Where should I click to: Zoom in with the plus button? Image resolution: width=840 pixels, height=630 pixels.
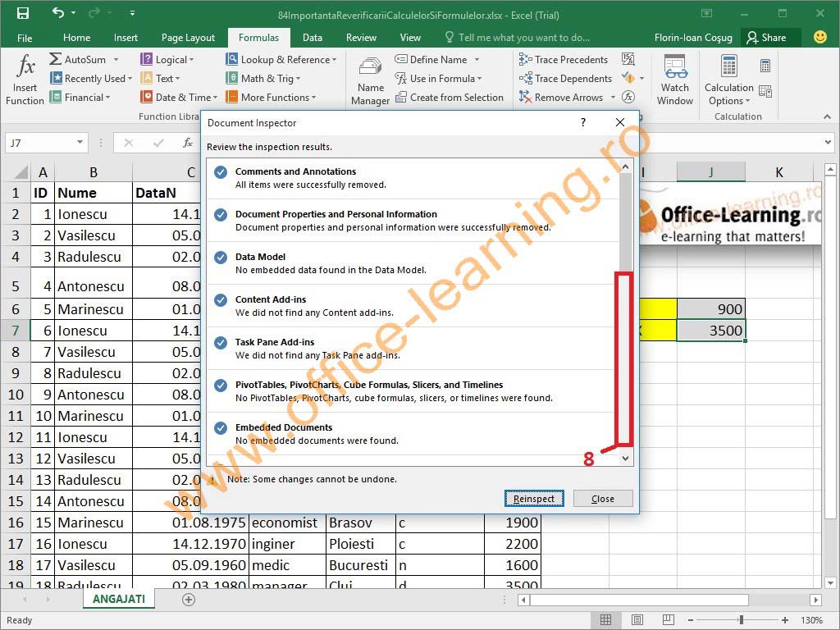pos(785,620)
